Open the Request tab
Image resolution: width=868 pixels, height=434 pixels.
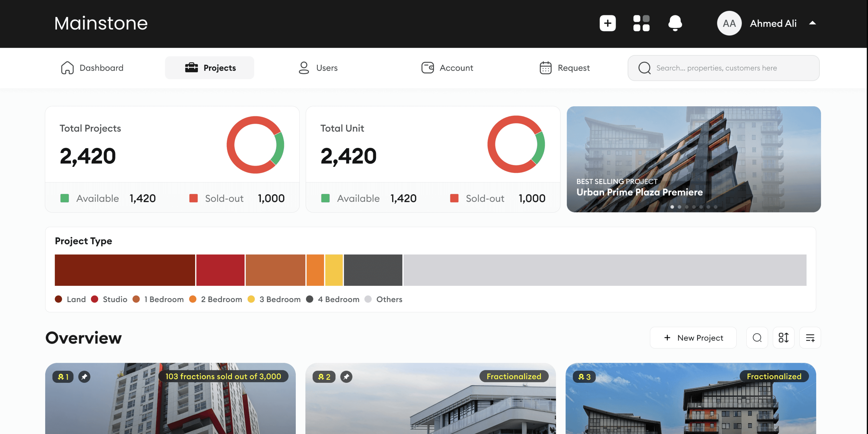pyautogui.click(x=564, y=68)
